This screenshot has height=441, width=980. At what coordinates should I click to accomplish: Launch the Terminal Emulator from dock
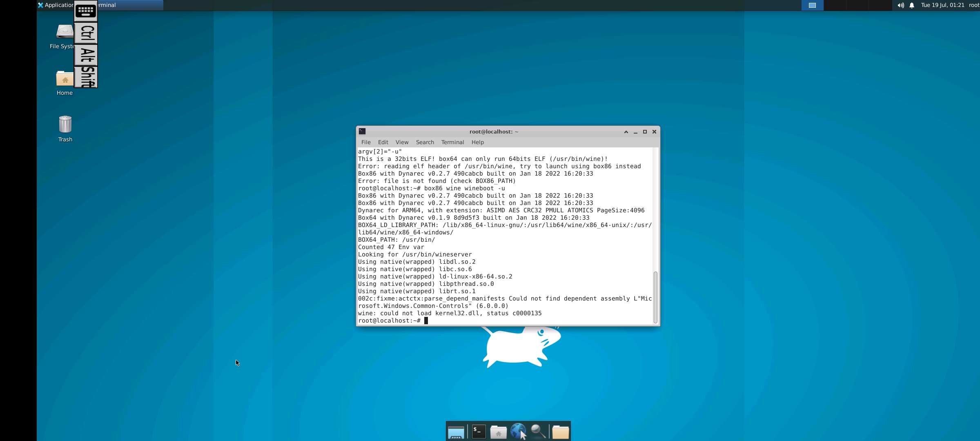click(479, 432)
